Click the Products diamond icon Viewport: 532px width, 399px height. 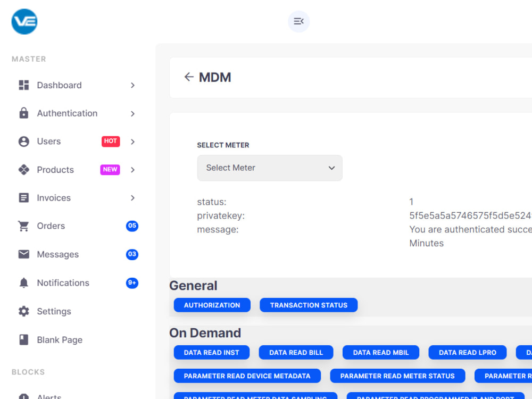(x=23, y=170)
